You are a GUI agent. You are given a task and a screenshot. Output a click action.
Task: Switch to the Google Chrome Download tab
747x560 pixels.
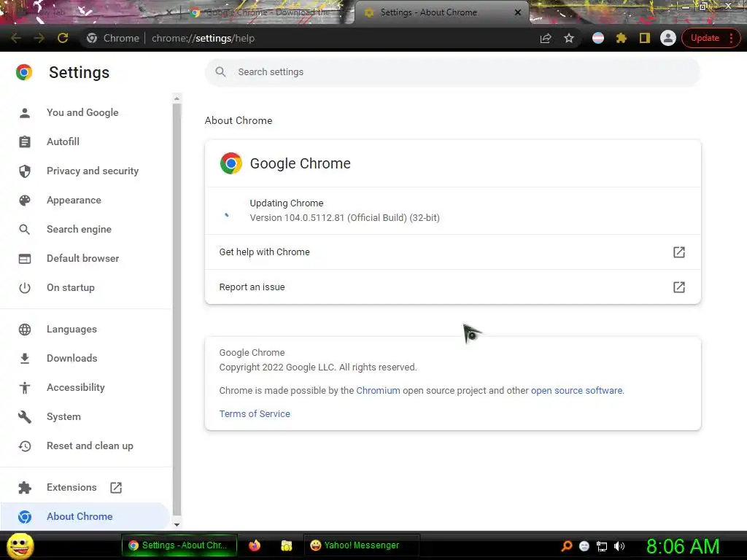266,12
